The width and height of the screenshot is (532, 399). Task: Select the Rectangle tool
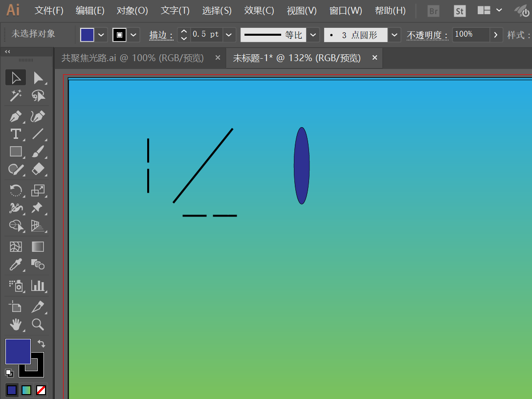click(16, 151)
